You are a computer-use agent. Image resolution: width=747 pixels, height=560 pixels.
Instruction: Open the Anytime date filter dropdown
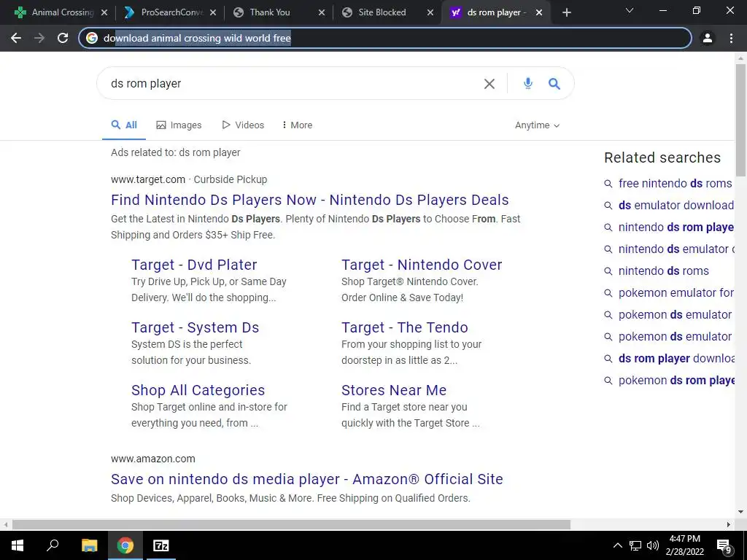538,125
